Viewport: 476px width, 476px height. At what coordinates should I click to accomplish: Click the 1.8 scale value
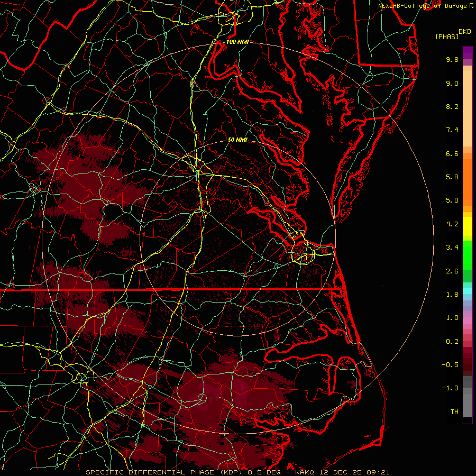point(452,295)
